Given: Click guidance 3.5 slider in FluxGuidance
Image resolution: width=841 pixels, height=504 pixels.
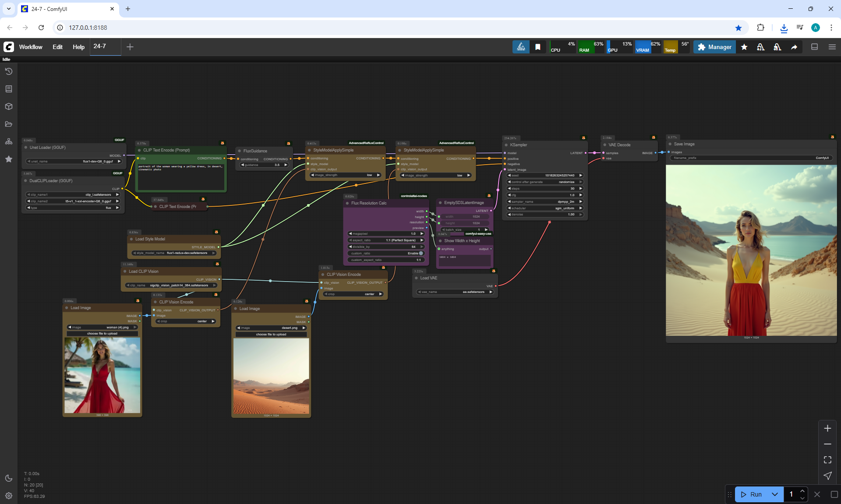Looking at the screenshot, I should pos(265,165).
